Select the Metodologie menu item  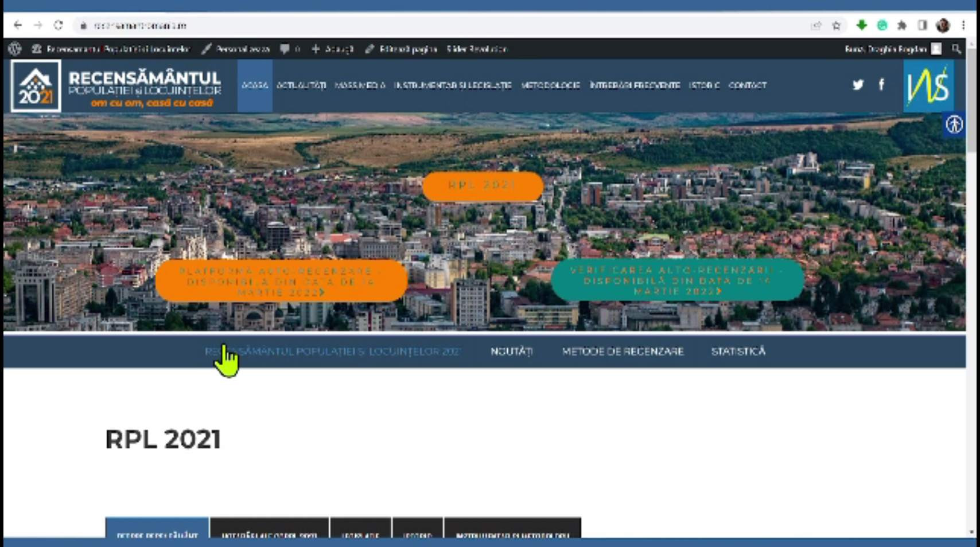pyautogui.click(x=550, y=85)
